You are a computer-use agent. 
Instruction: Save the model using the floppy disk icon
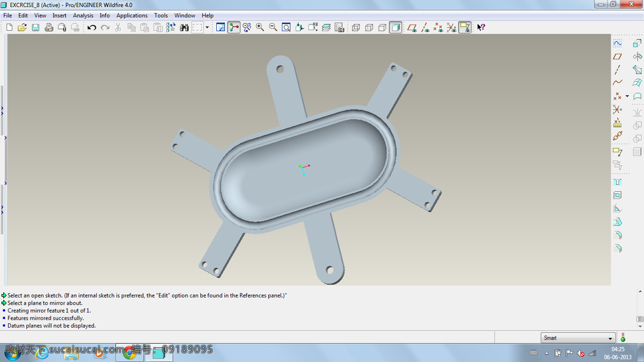[x=35, y=27]
